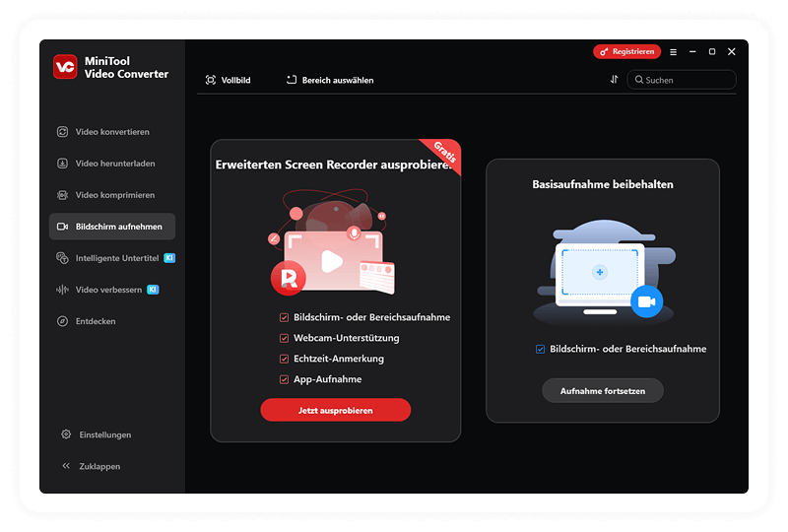788x532 pixels.
Task: Minimize the MiniTool window
Action: point(692,52)
